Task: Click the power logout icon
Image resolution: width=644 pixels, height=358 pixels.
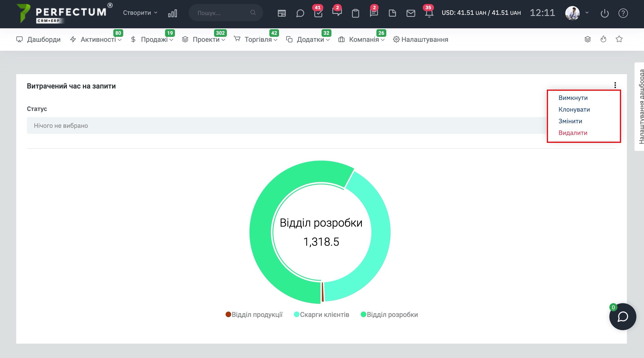Action: [604, 13]
